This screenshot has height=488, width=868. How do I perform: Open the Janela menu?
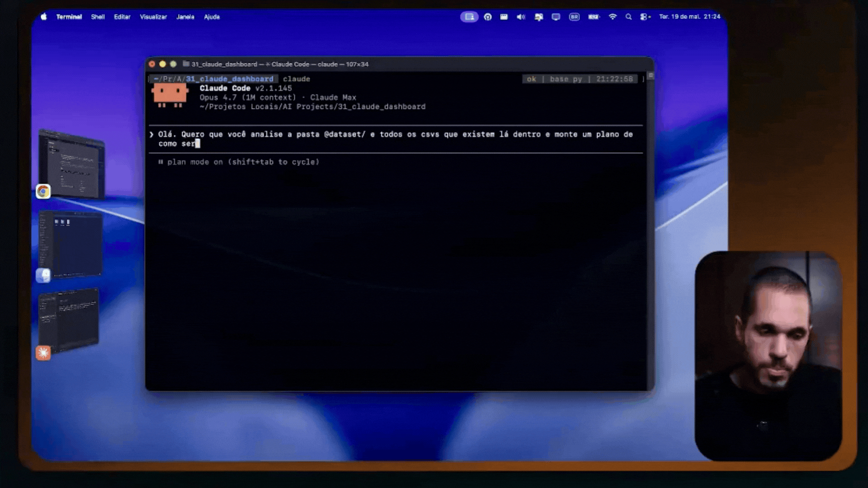pos(185,17)
